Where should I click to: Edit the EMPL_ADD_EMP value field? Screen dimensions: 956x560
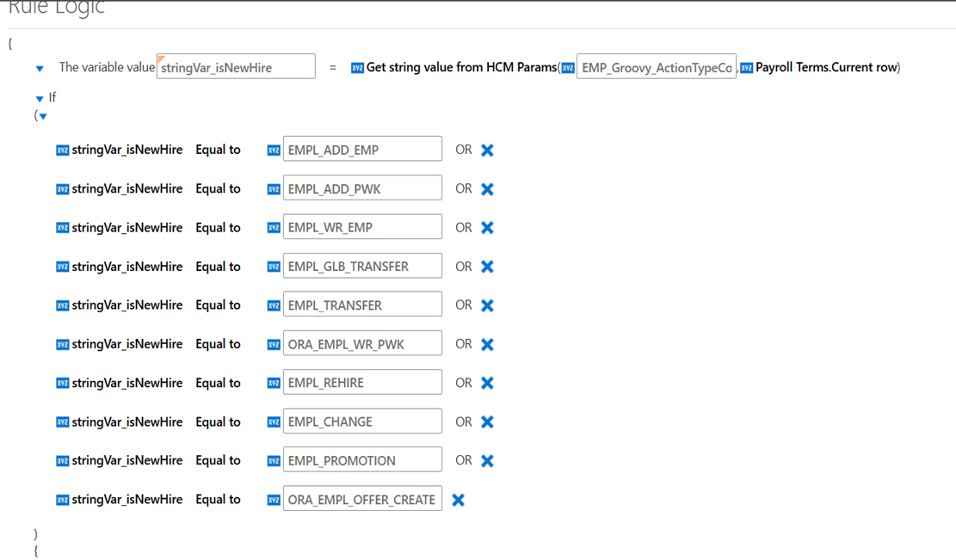pyautogui.click(x=363, y=150)
